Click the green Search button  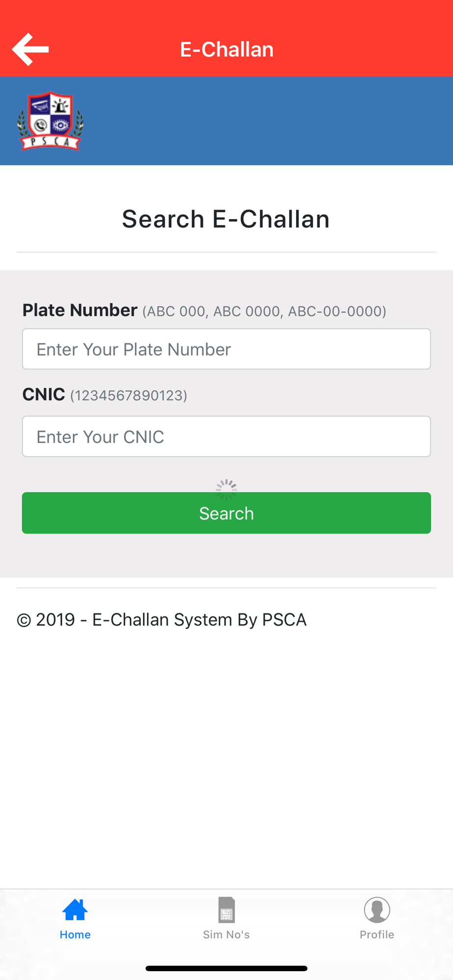[x=226, y=513]
